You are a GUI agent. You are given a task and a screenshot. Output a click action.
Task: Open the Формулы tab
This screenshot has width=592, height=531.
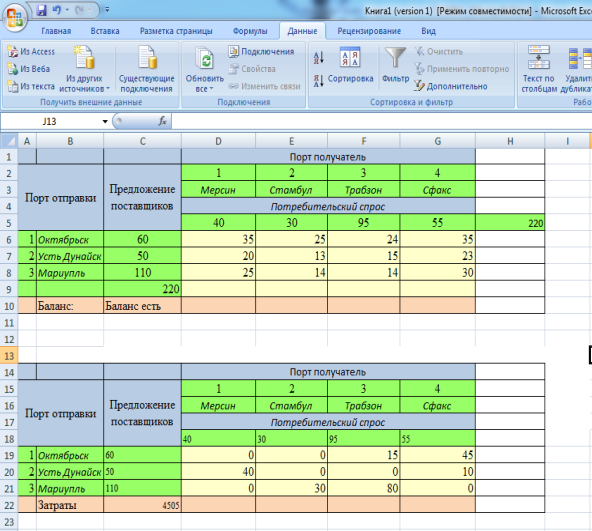pos(250,31)
